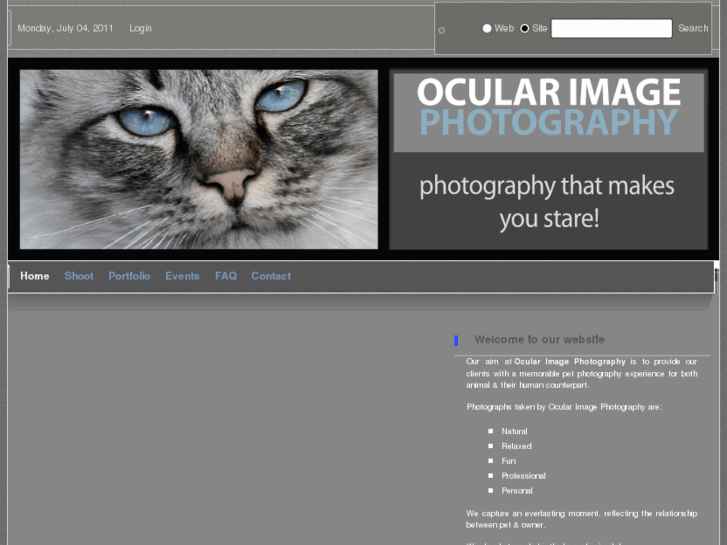Open the FAQ menu item

(x=226, y=276)
